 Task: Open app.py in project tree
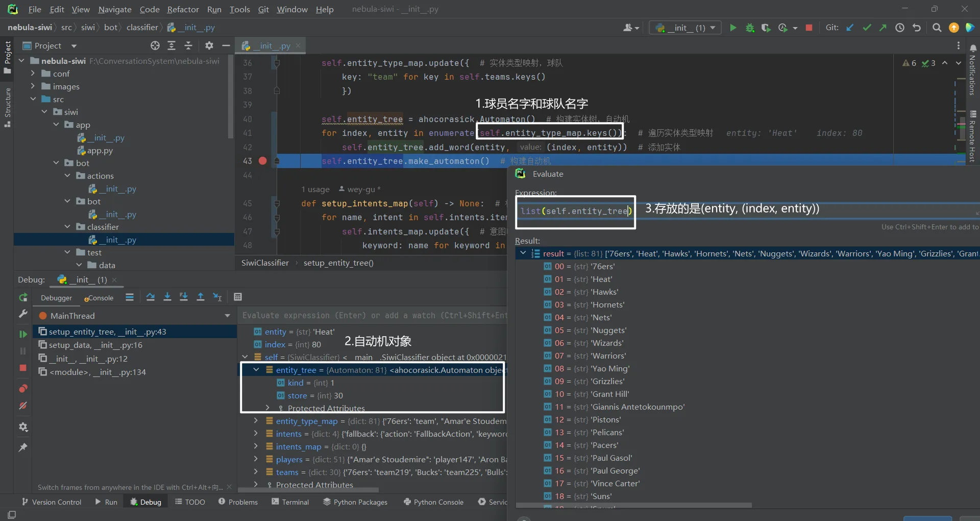click(100, 151)
